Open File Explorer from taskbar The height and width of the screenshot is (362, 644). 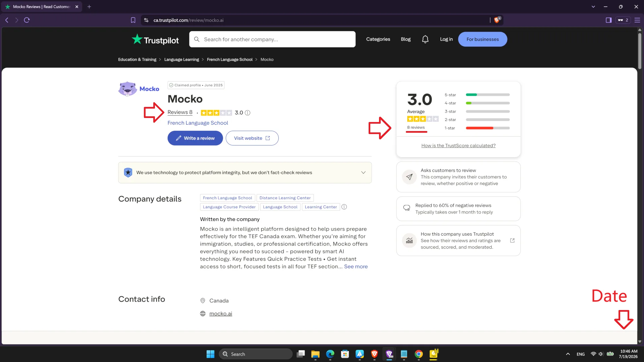315,354
